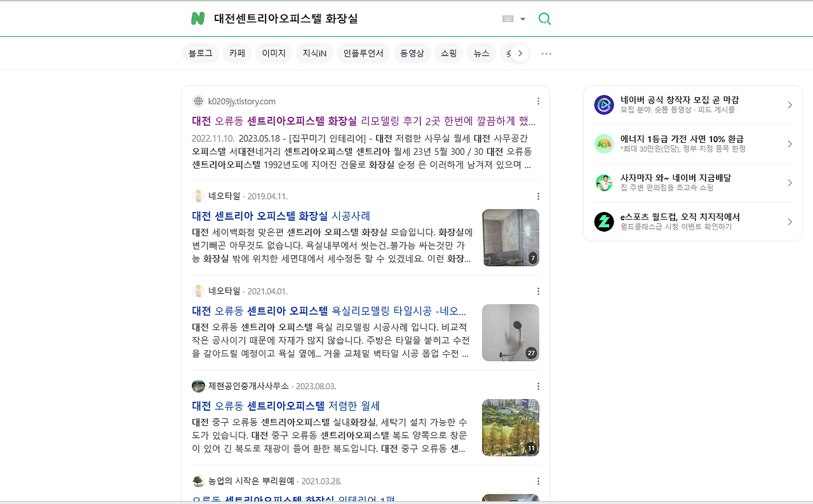Open the 리모델링 후기 2곳 result title
Screen dimensions: 813x504
364,121
